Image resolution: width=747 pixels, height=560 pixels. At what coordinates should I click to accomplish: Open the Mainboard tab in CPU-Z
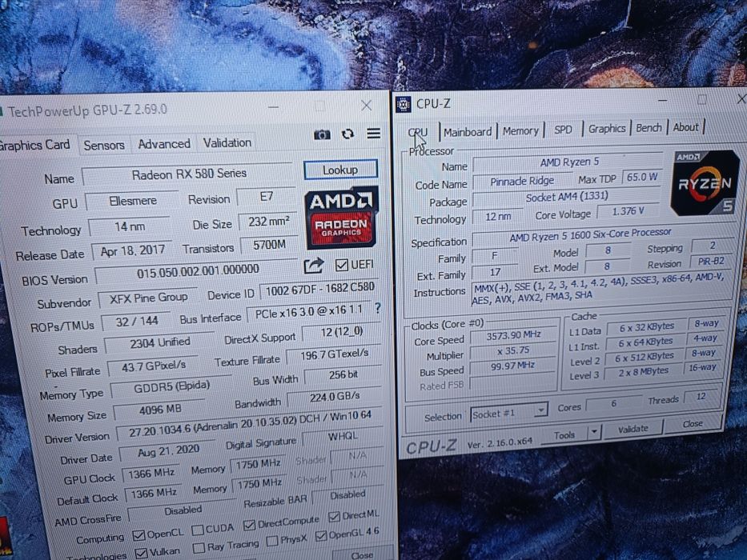point(468,131)
